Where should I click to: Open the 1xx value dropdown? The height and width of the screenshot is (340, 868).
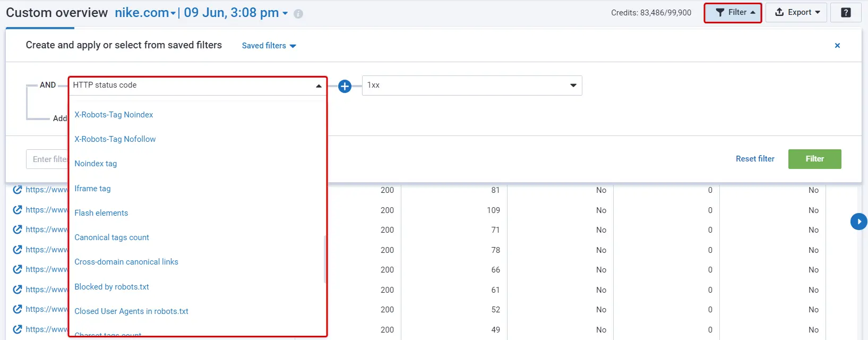[472, 86]
